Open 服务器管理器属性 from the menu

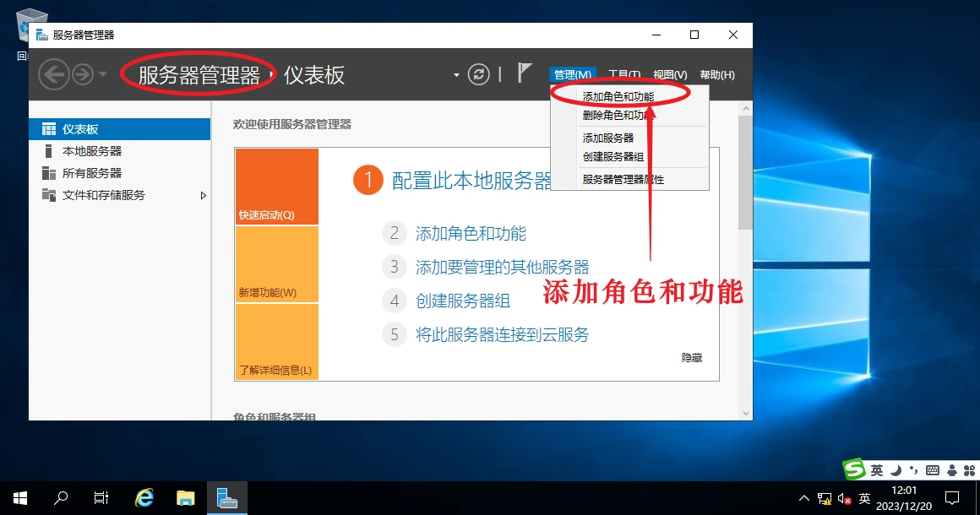(x=629, y=179)
